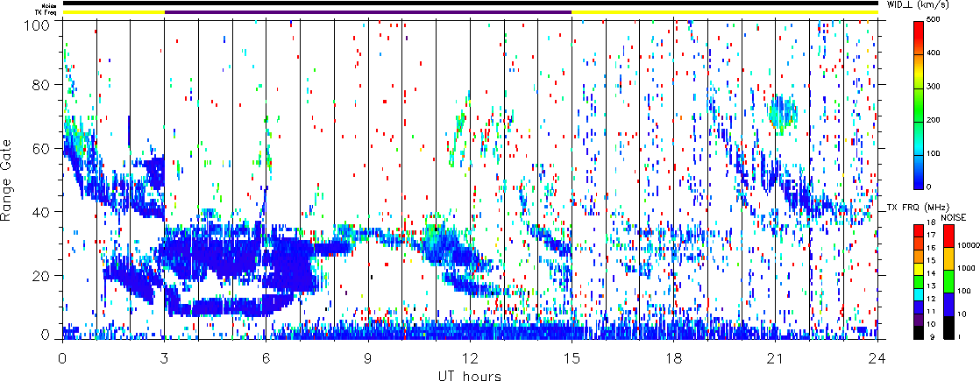Click the '10000' tick on the NOISE legend
Image resolution: width=980 pixels, height=381 pixels.
coord(969,245)
